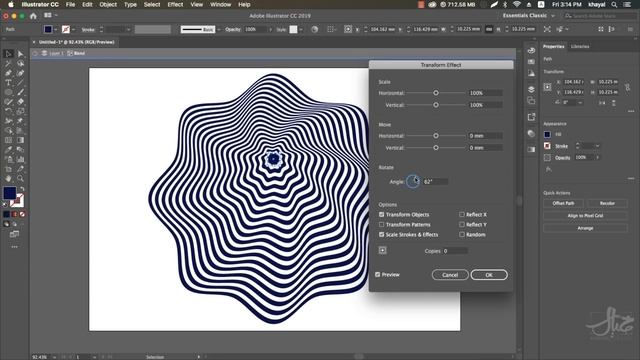Open Layers panel icon in dock
Screen dimensions: 640x360
pos(531,89)
